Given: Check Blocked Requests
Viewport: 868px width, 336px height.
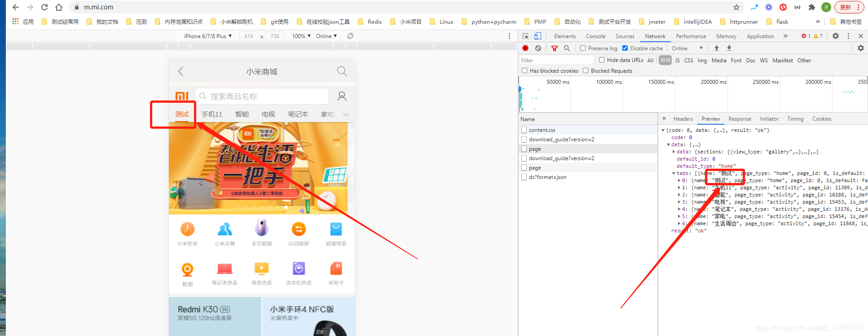Looking at the screenshot, I should 586,70.
